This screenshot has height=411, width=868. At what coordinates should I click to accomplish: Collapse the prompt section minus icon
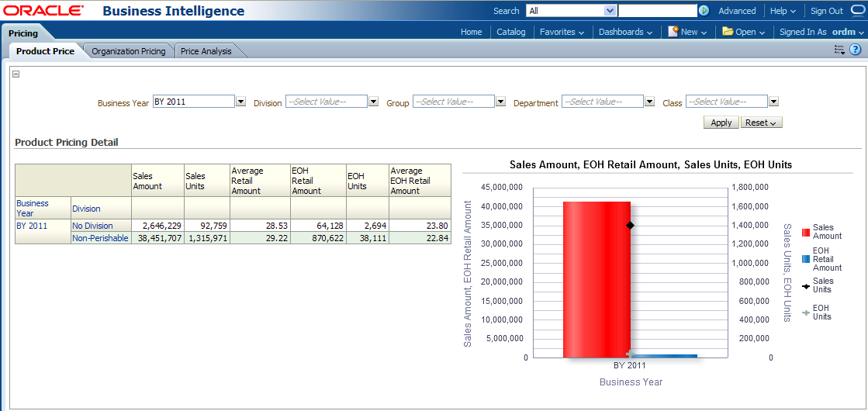[x=16, y=74]
